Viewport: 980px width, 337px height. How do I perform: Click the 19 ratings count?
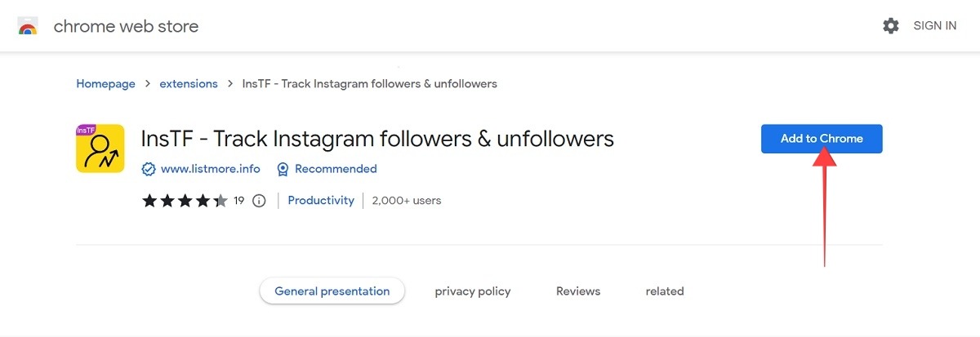239,201
